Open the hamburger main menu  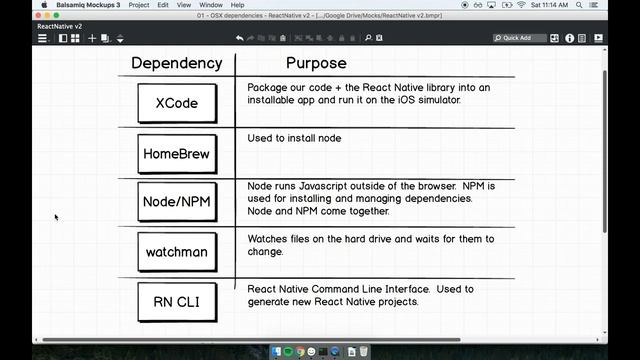click(42, 38)
